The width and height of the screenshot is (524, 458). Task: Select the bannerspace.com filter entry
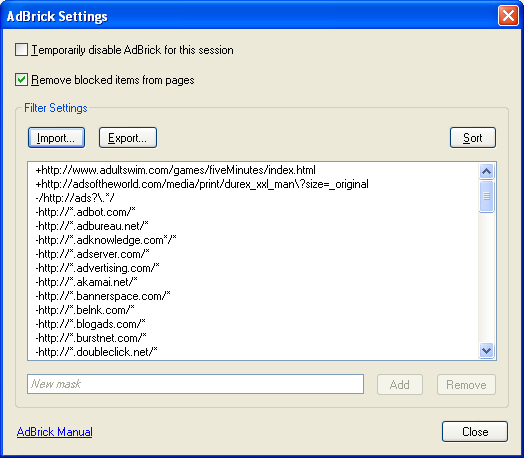coord(103,296)
